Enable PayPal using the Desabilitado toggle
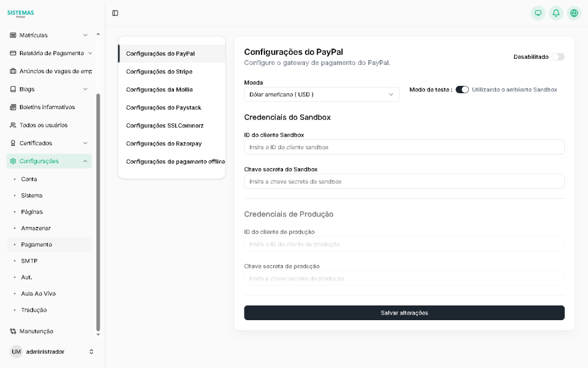The image size is (588, 368). [557, 57]
